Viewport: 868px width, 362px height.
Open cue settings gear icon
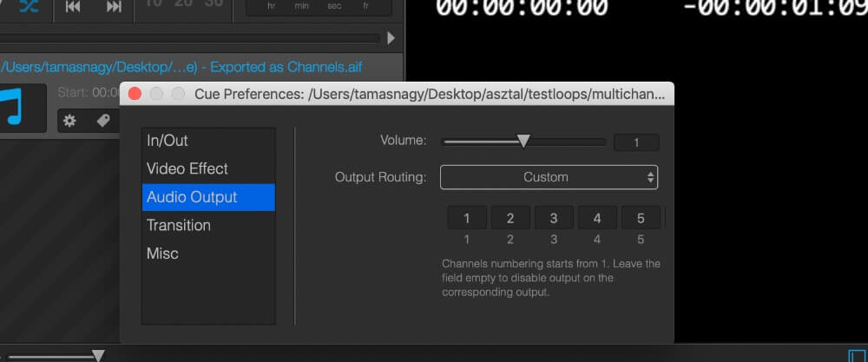click(x=69, y=121)
